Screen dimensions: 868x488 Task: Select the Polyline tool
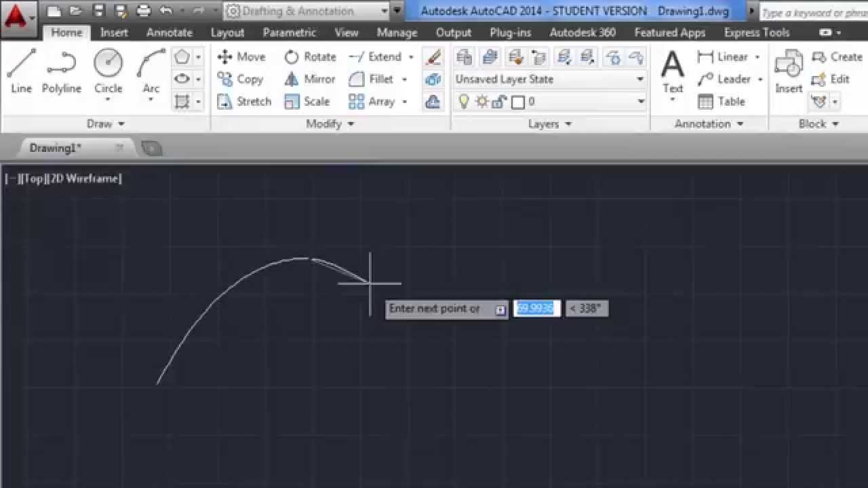tap(61, 71)
